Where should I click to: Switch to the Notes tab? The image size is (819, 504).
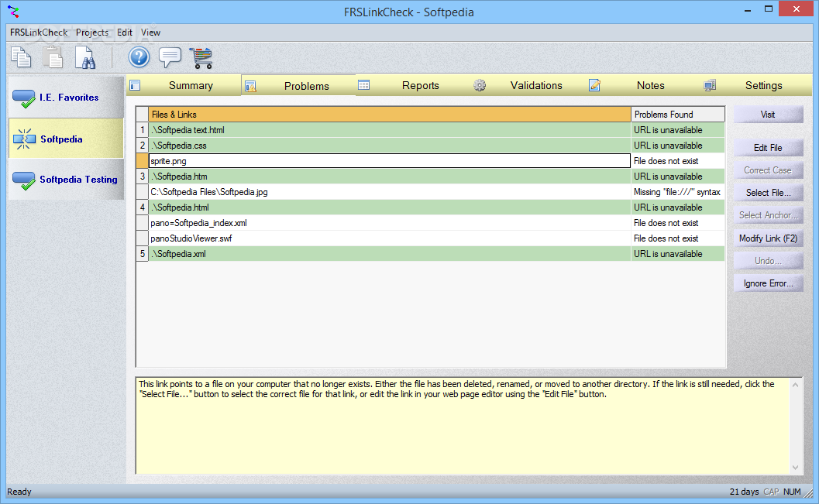[643, 85]
